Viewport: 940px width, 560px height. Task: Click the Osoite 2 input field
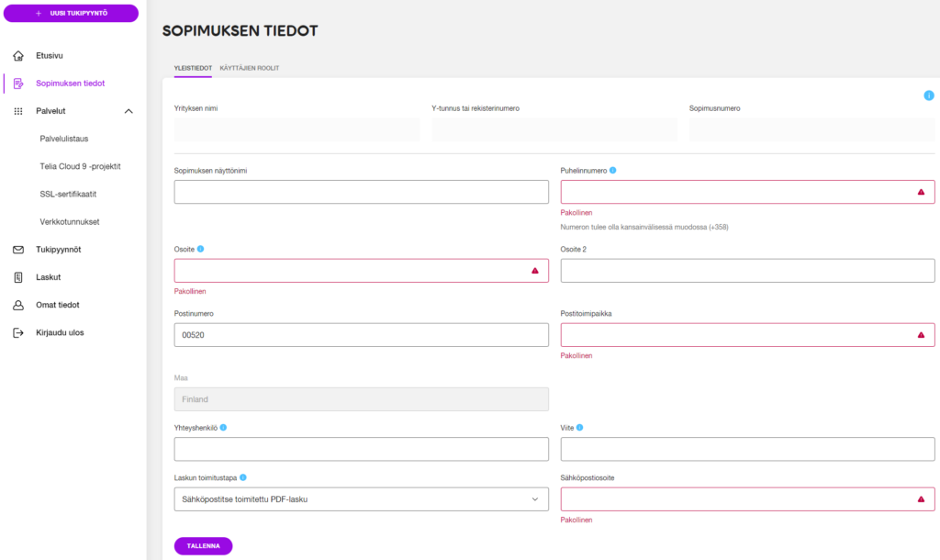747,271
